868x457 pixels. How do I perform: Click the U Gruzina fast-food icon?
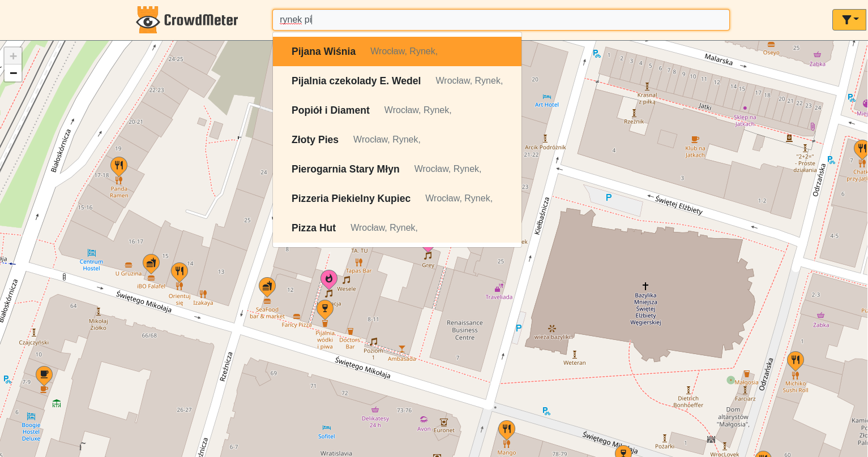[129, 265]
